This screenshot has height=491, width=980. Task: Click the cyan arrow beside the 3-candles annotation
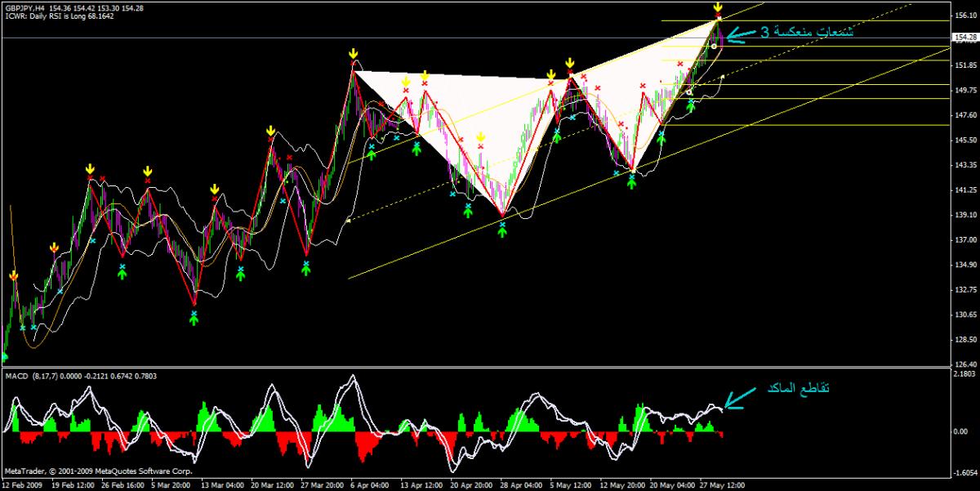740,34
